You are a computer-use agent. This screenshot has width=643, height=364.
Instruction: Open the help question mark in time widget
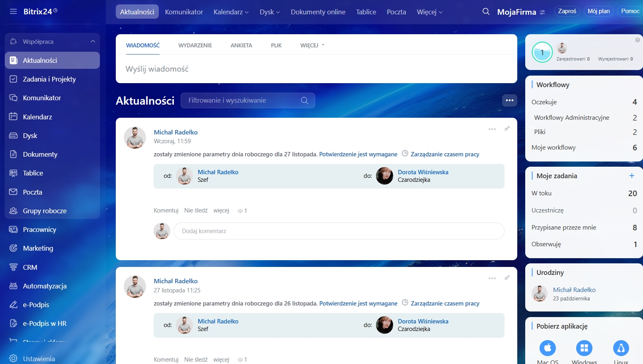coord(637,40)
